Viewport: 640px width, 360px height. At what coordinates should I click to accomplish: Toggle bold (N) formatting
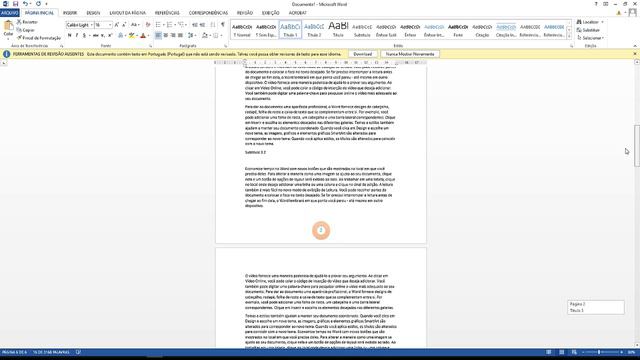69,36
